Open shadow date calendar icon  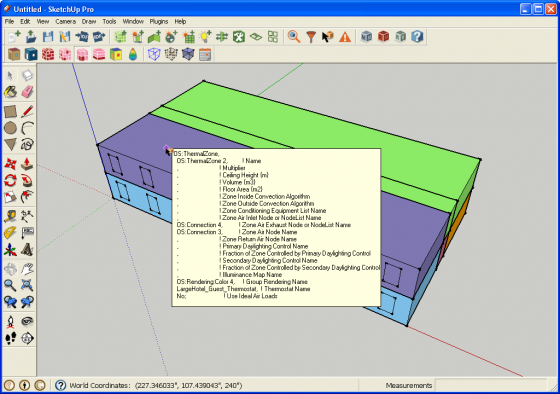tap(205, 54)
